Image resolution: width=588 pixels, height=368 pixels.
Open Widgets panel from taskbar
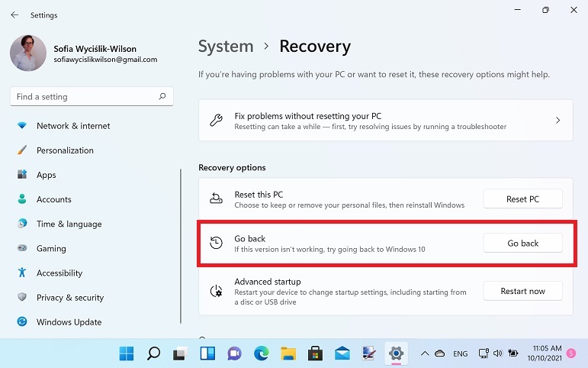(x=207, y=353)
